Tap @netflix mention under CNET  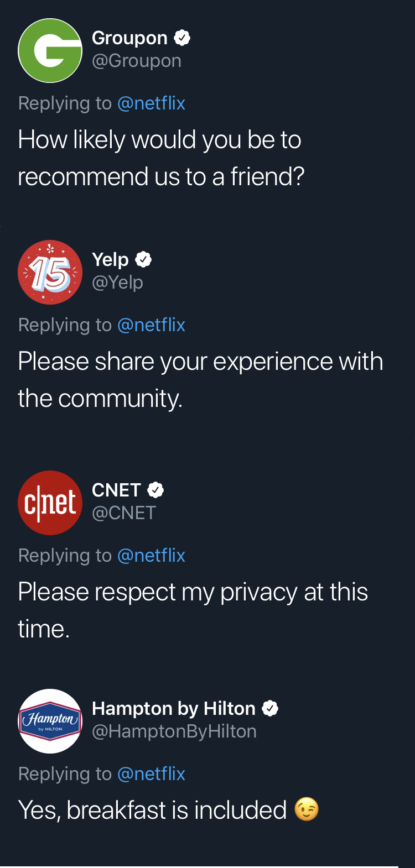tap(151, 556)
